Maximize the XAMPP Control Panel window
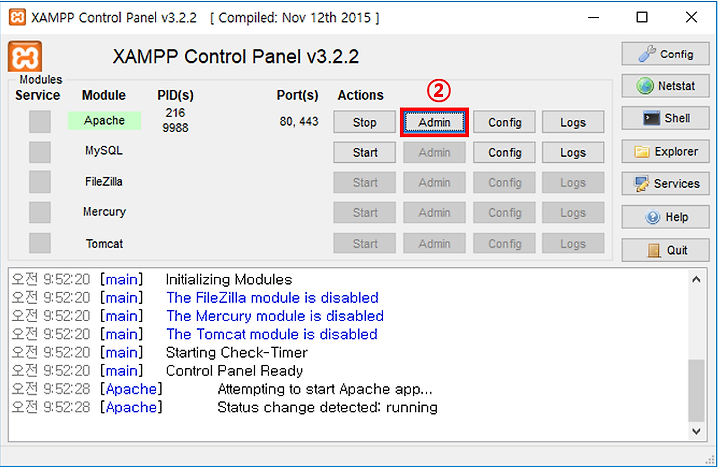Viewport: 720px width, 467px height. 642,17
